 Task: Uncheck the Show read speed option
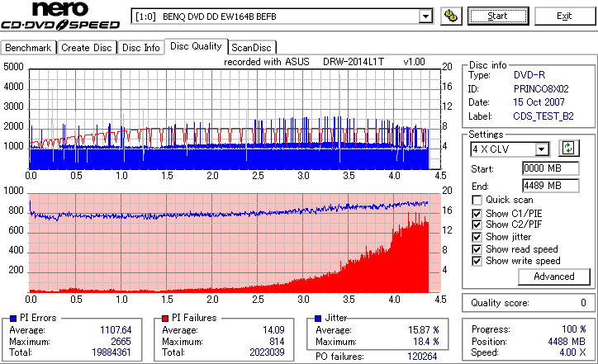click(x=477, y=249)
